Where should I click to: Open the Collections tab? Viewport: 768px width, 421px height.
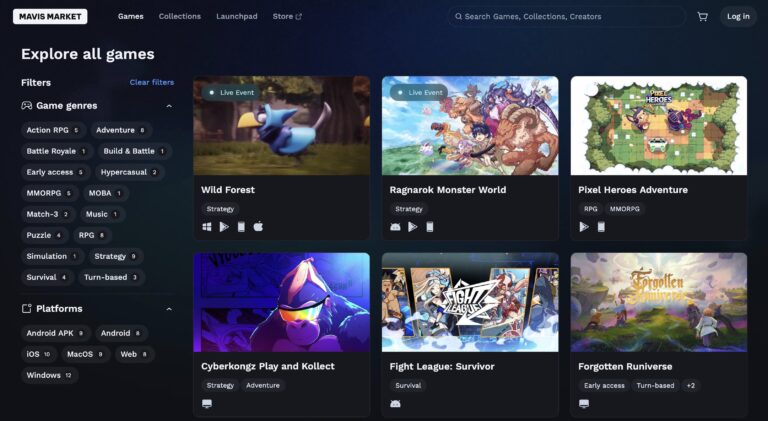(x=180, y=16)
